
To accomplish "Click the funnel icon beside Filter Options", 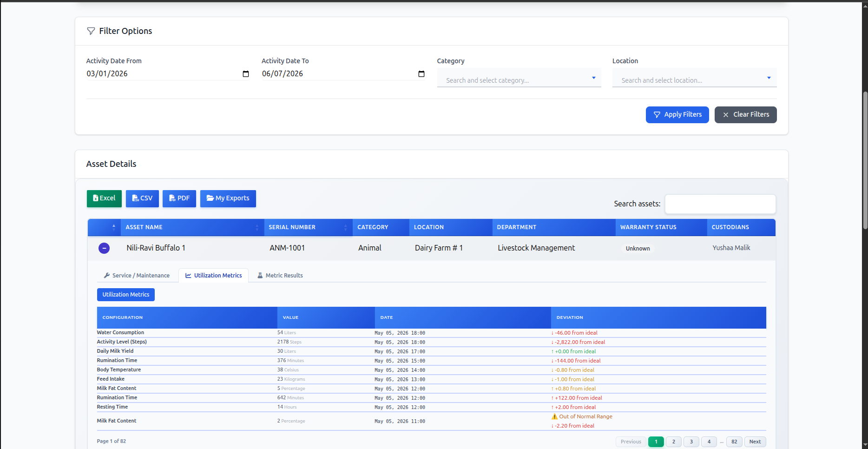I will click(x=91, y=31).
